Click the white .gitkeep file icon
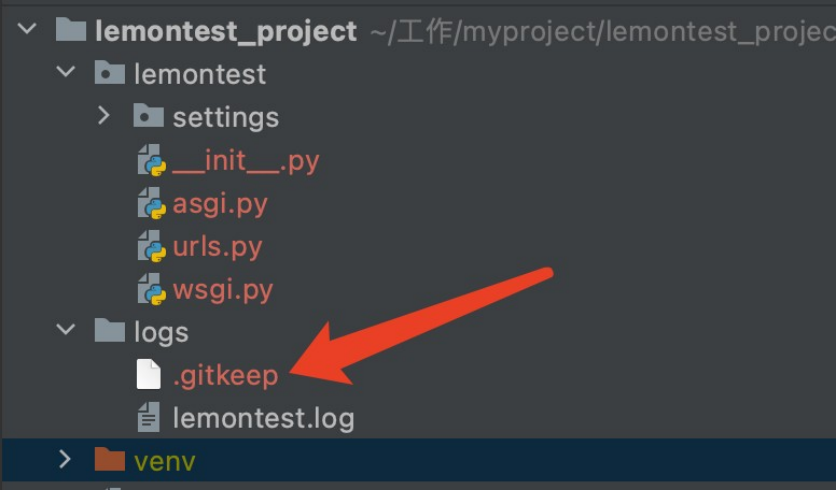Viewport: 836px width, 491px height. [x=149, y=374]
